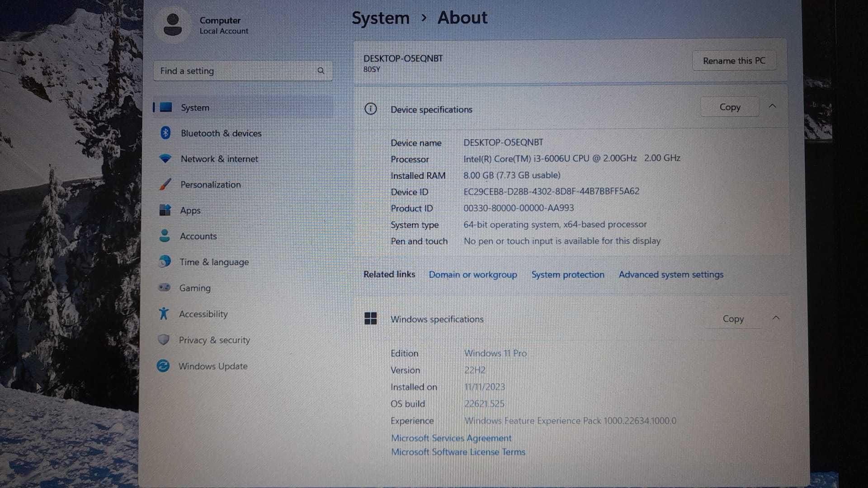Click the Personalization paintbrush icon
This screenshot has height=488, width=868.
click(x=165, y=184)
